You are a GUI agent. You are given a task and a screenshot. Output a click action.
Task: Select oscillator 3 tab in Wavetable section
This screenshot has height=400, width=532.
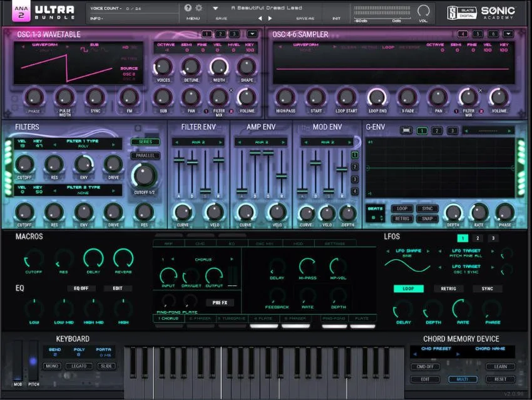coord(234,34)
